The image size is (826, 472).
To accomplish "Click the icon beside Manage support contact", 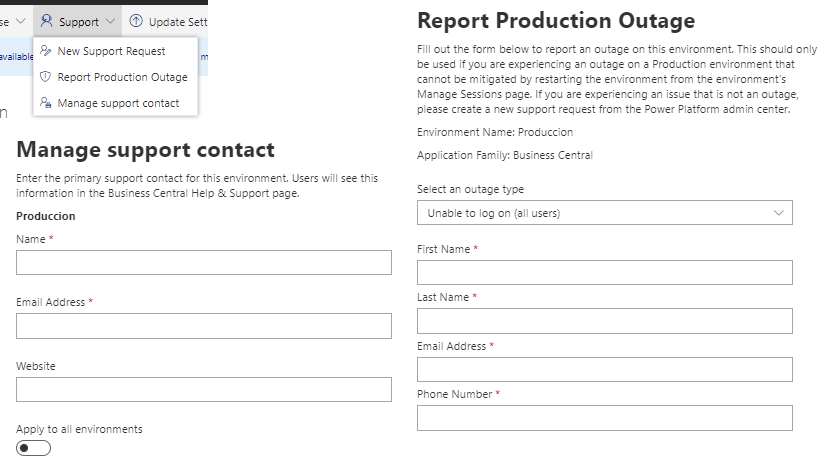I will (x=45, y=103).
